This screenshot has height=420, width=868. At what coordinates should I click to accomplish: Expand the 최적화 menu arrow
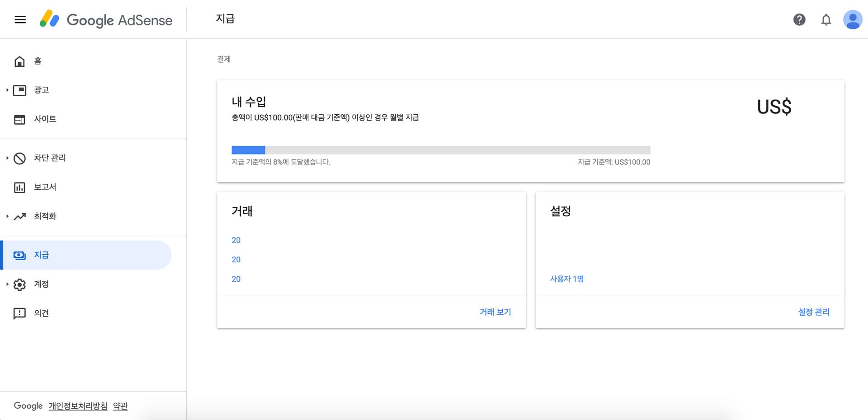(x=7, y=216)
